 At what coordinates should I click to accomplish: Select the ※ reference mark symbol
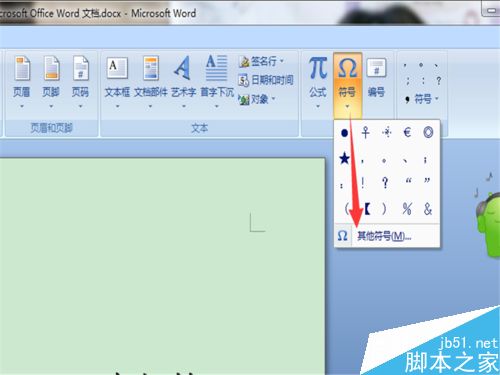(x=387, y=133)
